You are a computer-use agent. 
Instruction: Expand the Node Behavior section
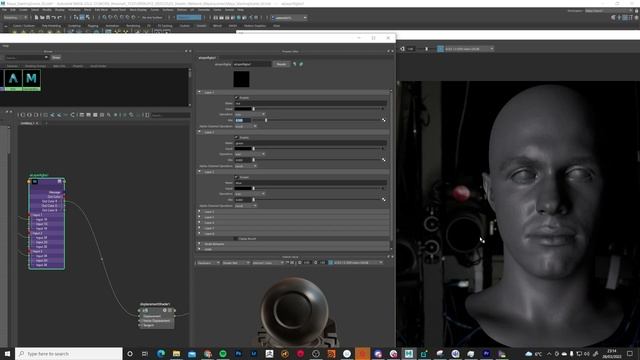pos(200,244)
